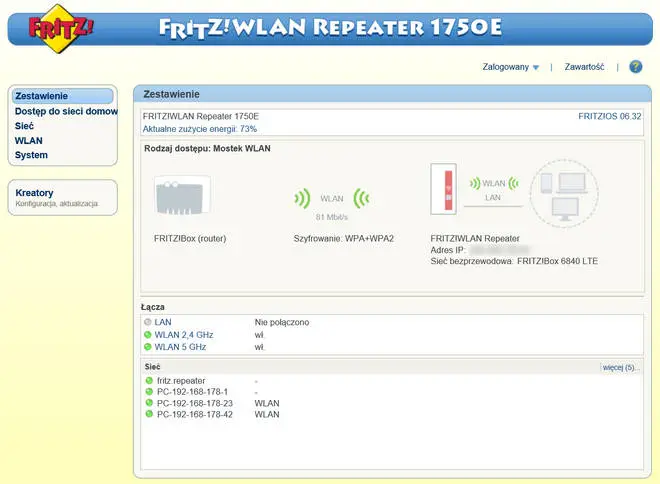
Task: Click PC-192-168-178-1 network entry
Action: [192, 391]
